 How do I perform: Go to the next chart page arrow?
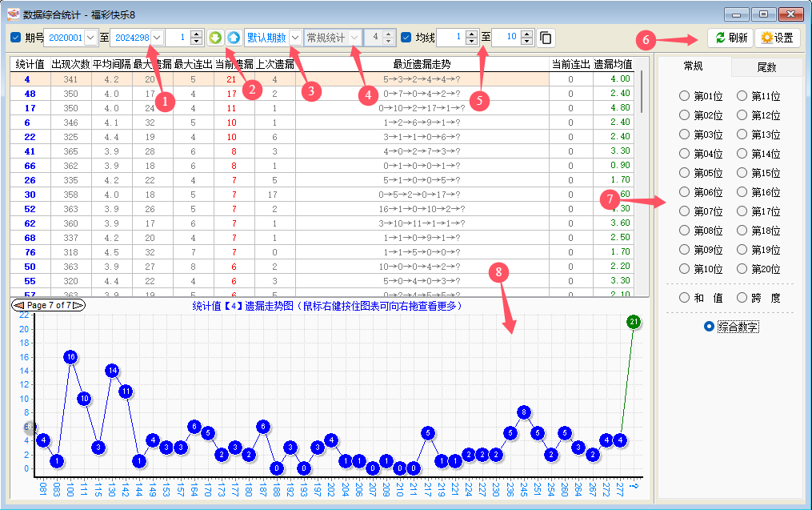click(78, 305)
